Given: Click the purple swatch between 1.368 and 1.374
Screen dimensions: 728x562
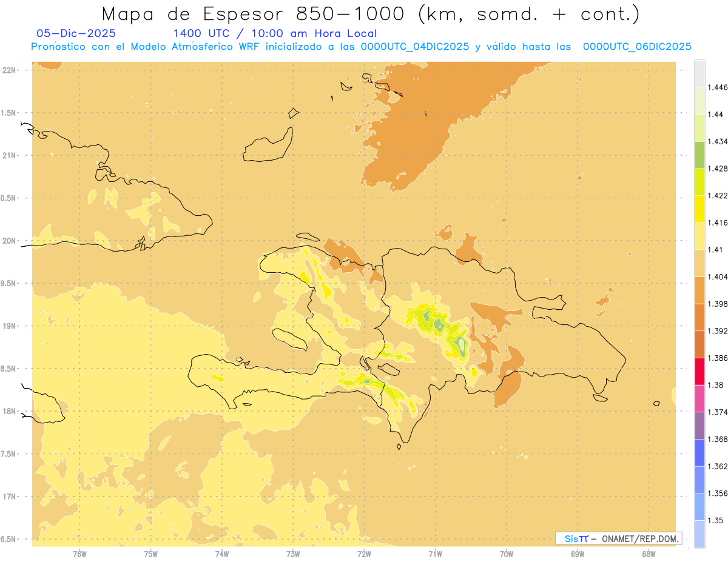Looking at the screenshot, I should click(699, 425).
